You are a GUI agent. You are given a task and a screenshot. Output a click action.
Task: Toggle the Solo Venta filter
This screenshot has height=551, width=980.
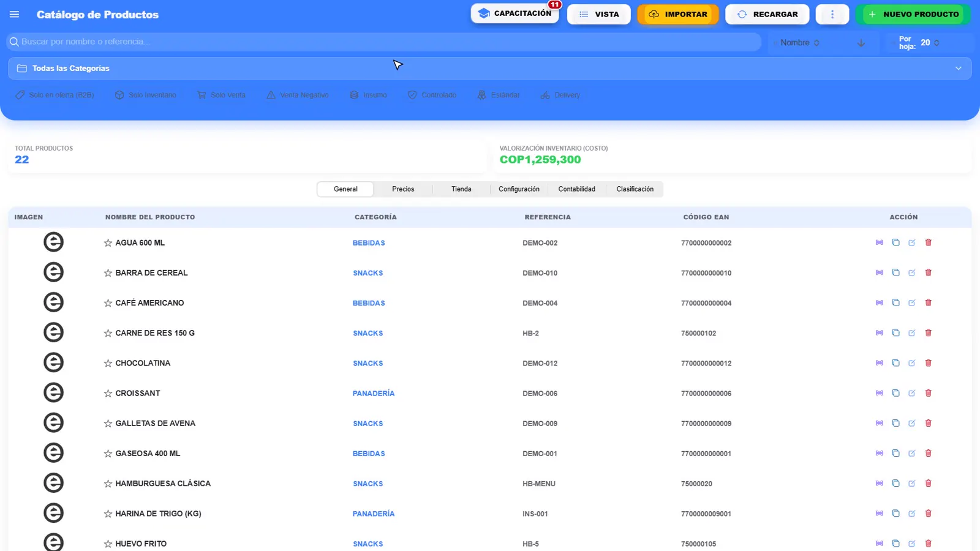[221, 95]
